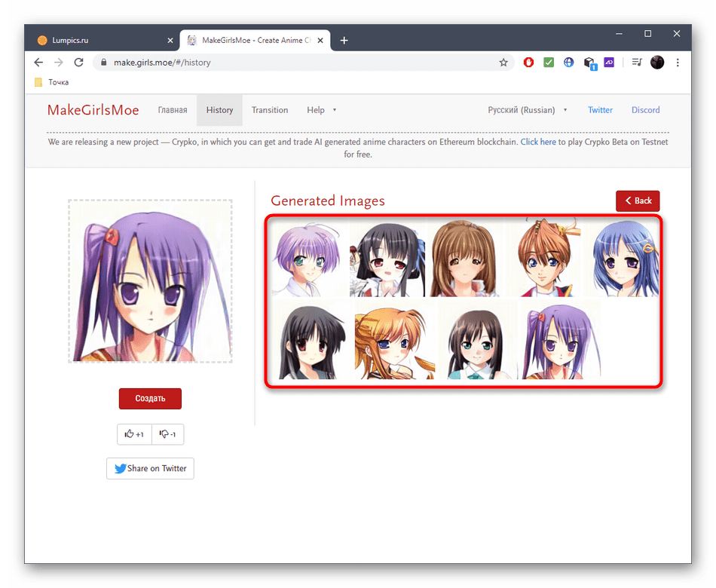The width and height of the screenshot is (716, 588).
Task: Select the blue-haired girl generated thumbnail
Action: point(625,259)
